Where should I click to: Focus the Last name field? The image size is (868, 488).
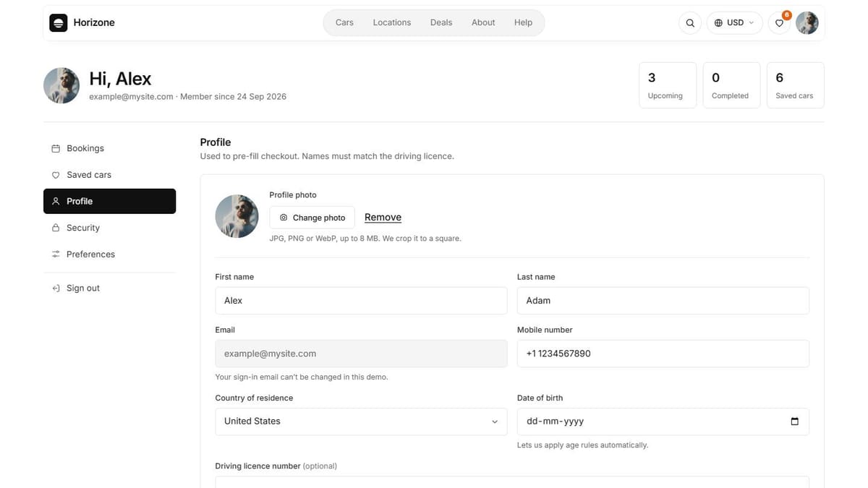pos(663,301)
